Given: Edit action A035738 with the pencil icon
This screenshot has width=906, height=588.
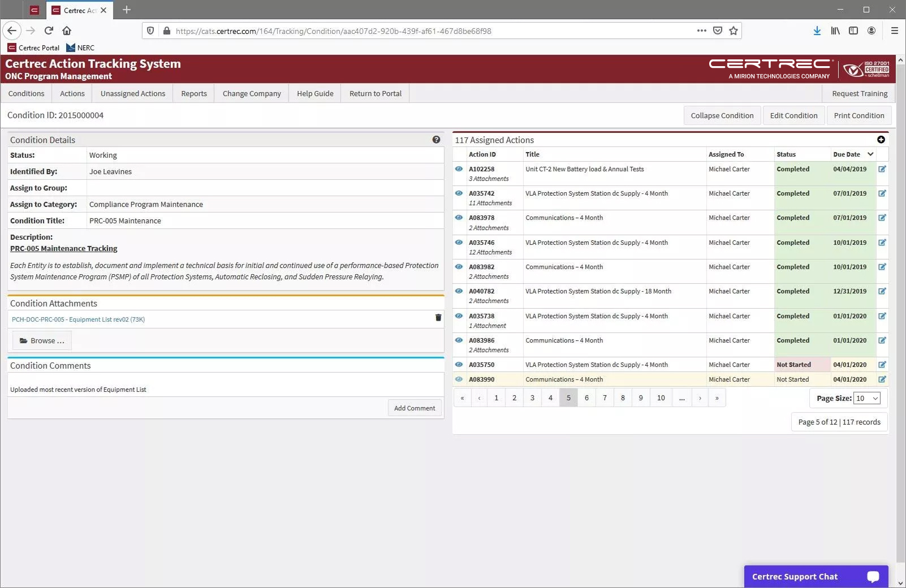Looking at the screenshot, I should point(882,316).
